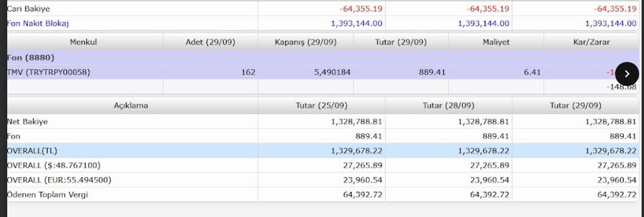This screenshot has height=217, width=644.
Task: Click OVERALL(TL) 1,329,678.22 under Tutar (28/09)
Action: click(x=484, y=151)
